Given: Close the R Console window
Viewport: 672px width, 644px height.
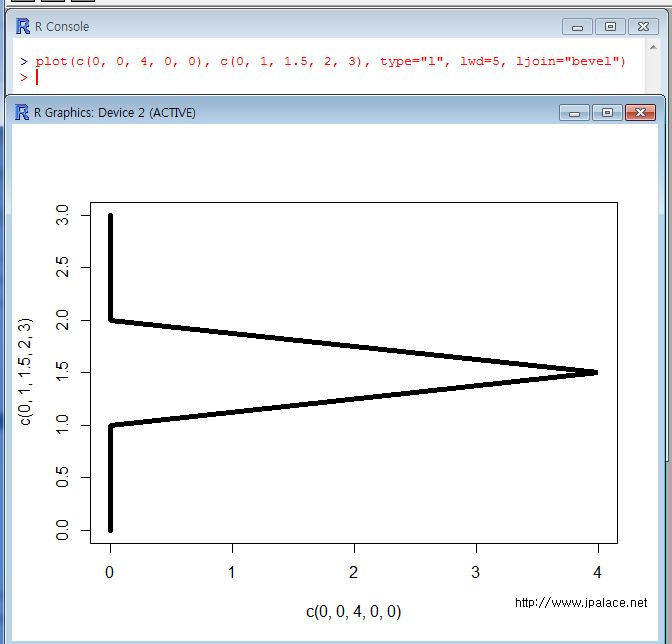Looking at the screenshot, I should tap(643, 27).
